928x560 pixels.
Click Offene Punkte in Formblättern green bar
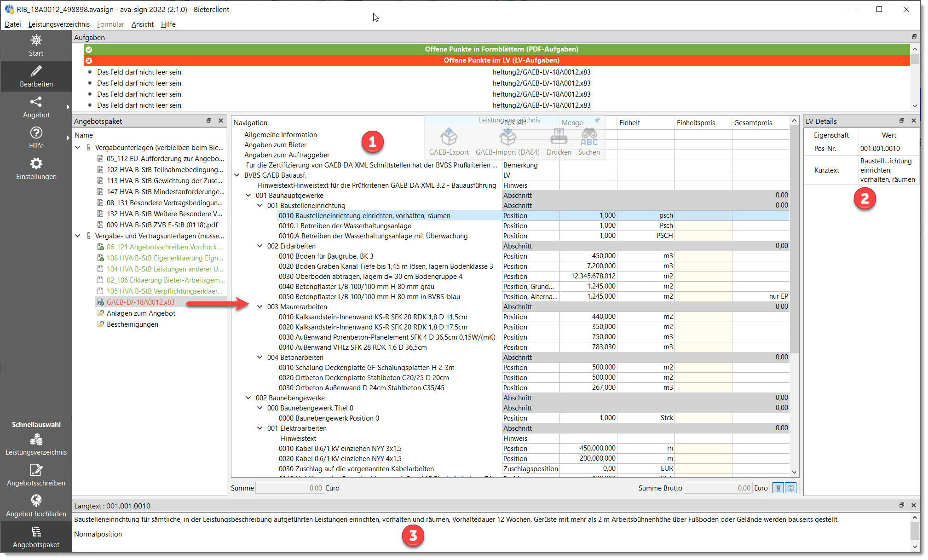click(x=497, y=49)
